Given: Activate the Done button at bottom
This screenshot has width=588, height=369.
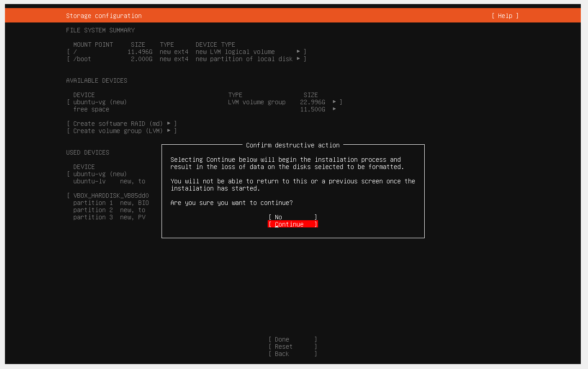Looking at the screenshot, I should click(x=293, y=339).
